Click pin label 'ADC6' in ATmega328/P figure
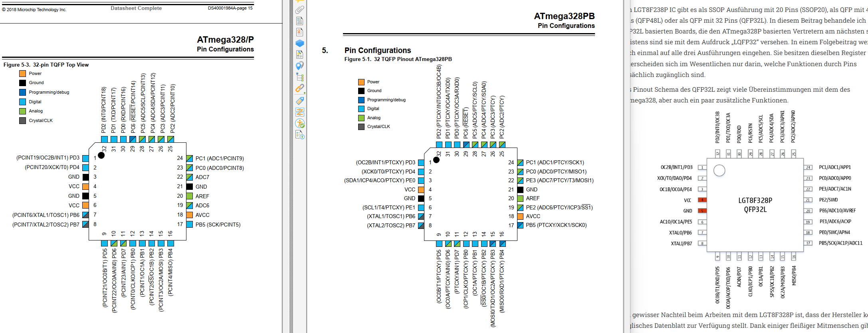 (x=202, y=205)
